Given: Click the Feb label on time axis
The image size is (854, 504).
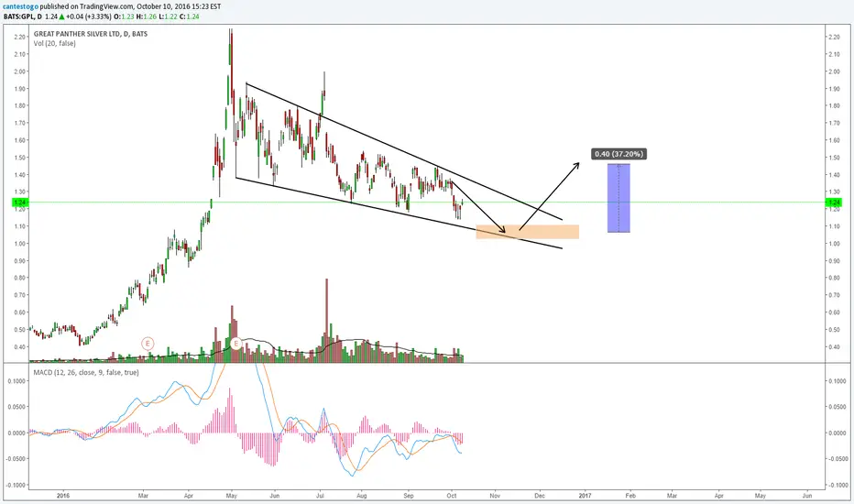Looking at the screenshot, I should (x=630, y=496).
